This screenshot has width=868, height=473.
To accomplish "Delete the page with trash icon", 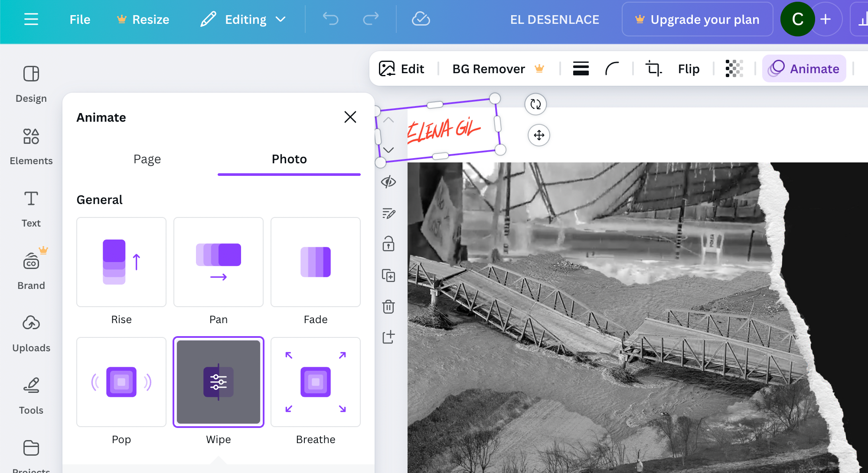I will click(x=388, y=306).
